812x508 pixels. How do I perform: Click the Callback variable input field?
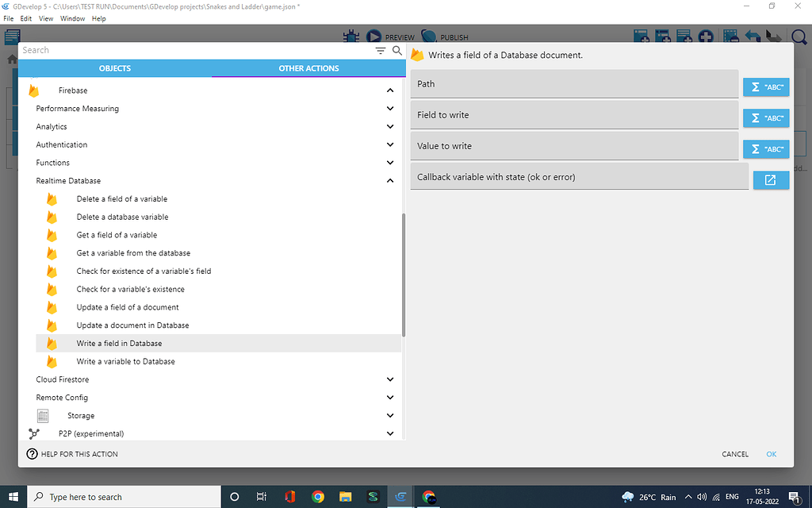pyautogui.click(x=580, y=177)
